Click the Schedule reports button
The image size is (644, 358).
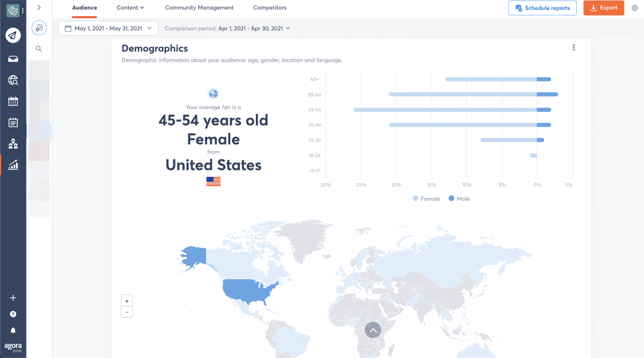pos(543,8)
